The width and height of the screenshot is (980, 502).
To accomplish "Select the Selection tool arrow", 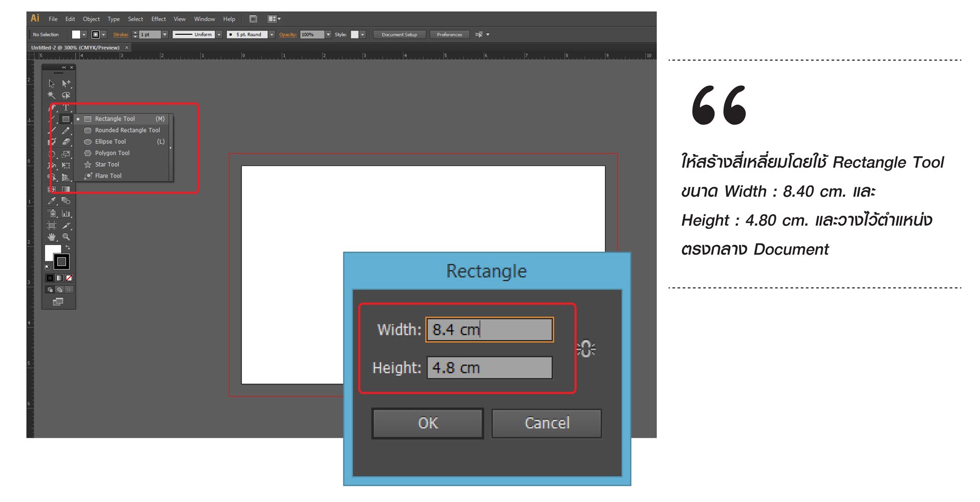I will click(x=52, y=83).
